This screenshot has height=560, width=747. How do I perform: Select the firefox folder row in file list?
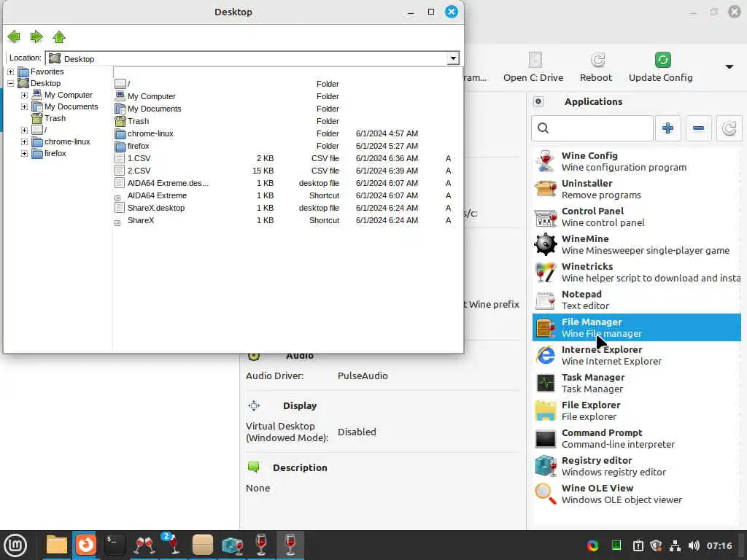pos(284,146)
